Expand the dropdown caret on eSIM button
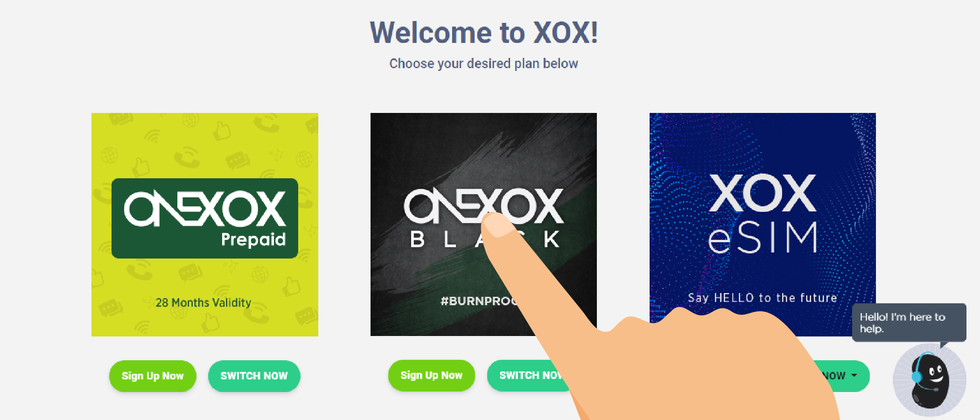Image resolution: width=980 pixels, height=420 pixels. (x=854, y=375)
